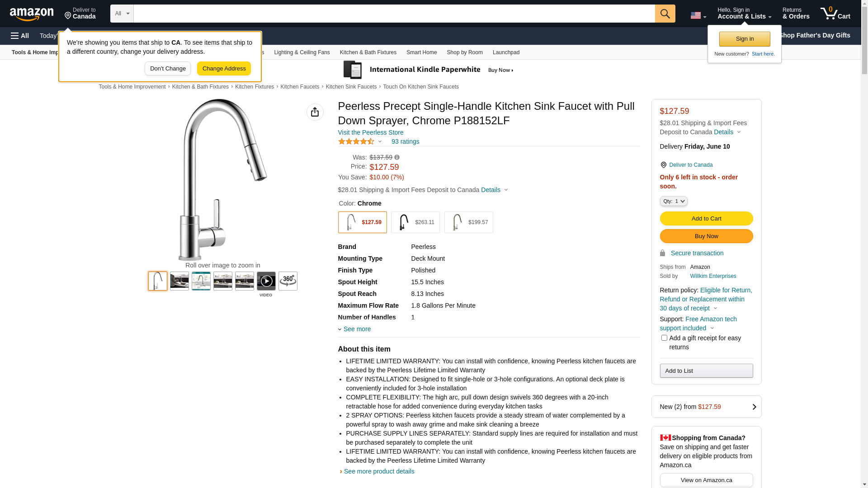Open Lighting & Ceiling Fans menu item
868x488 pixels.
click(302, 52)
